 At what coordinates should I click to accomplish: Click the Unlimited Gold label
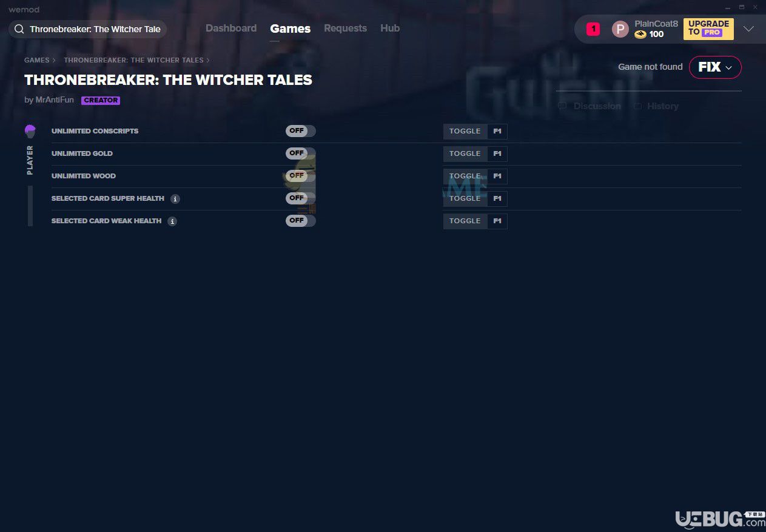82,153
